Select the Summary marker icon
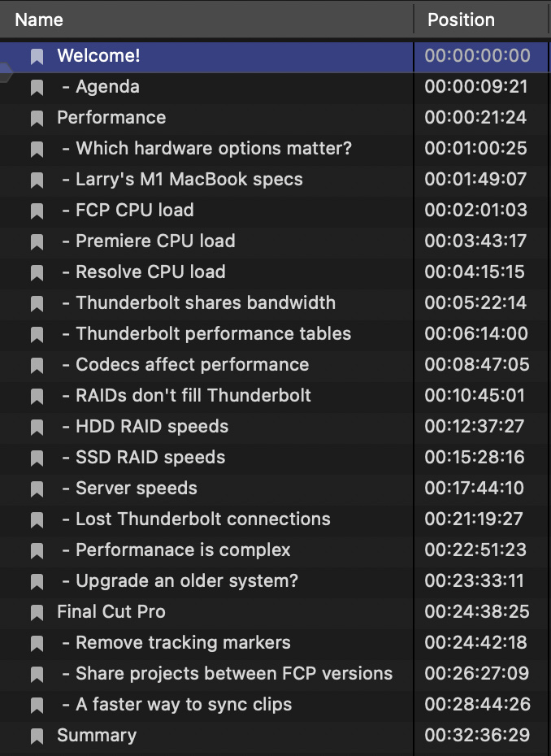Viewport: 551px width, 756px height. [x=37, y=736]
